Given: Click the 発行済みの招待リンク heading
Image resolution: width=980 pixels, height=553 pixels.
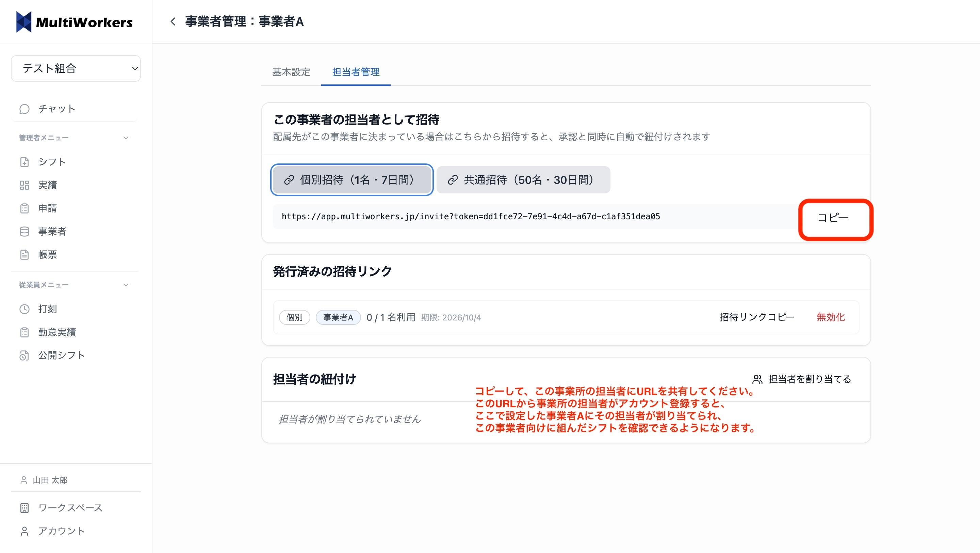Looking at the screenshot, I should click(x=332, y=271).
